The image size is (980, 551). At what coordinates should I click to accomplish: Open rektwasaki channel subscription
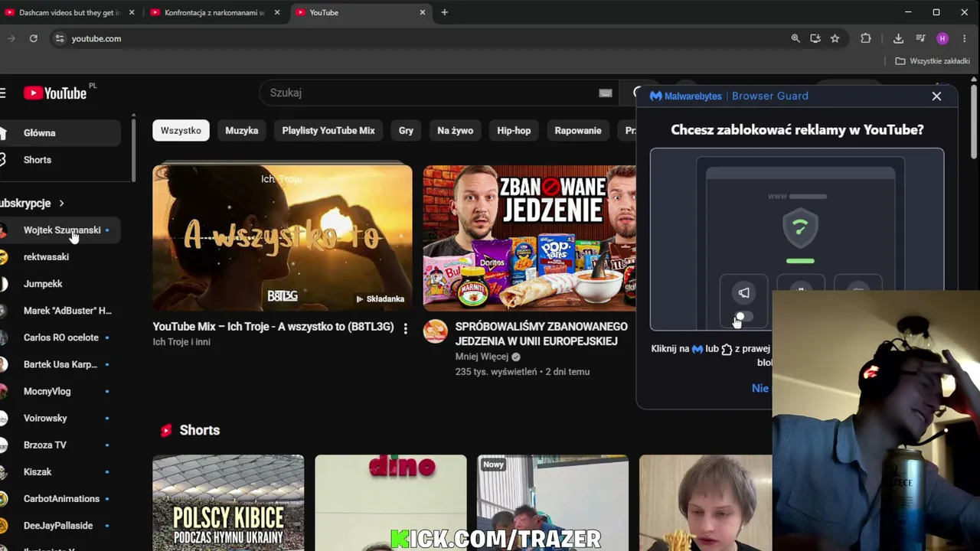pyautogui.click(x=60, y=256)
